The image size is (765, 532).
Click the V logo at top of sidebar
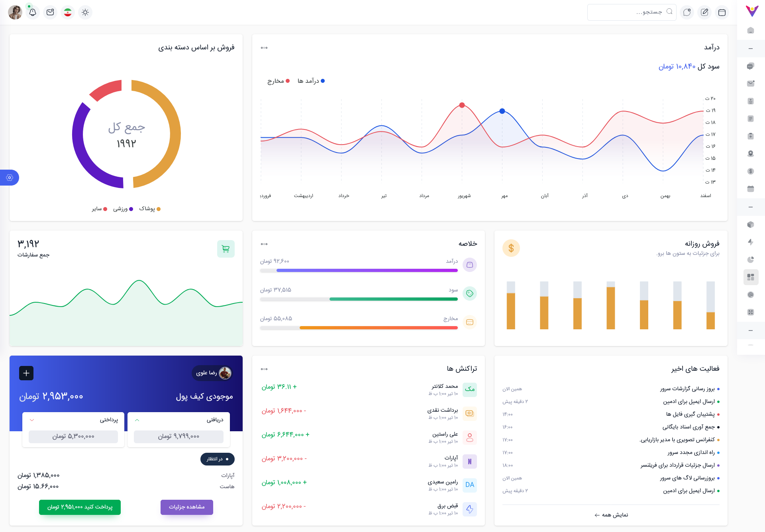point(752,11)
